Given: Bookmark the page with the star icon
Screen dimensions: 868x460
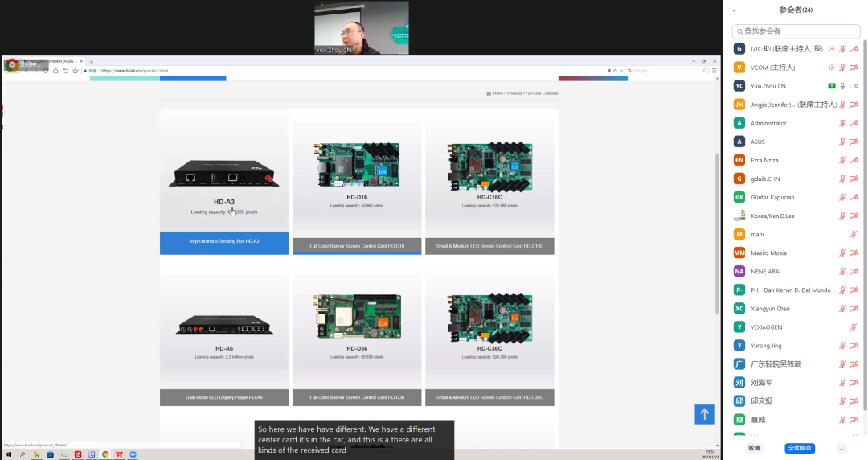Looking at the screenshot, I should tap(76, 71).
